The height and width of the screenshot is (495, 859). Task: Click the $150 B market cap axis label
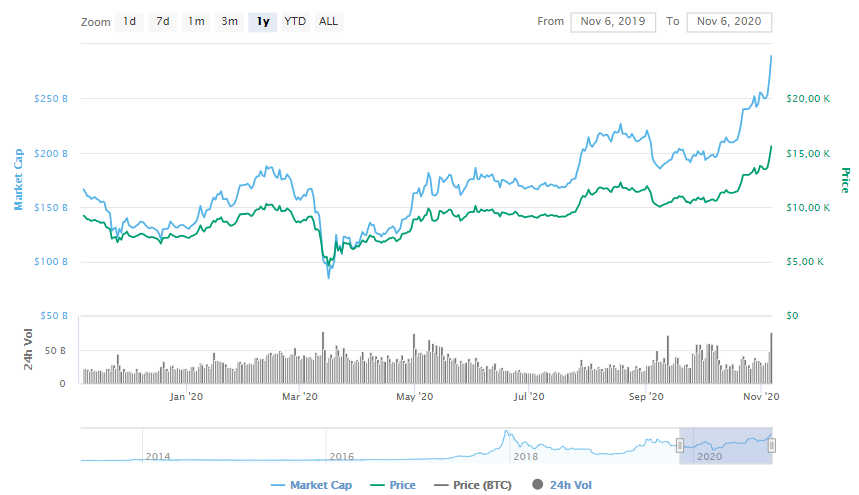(x=50, y=208)
